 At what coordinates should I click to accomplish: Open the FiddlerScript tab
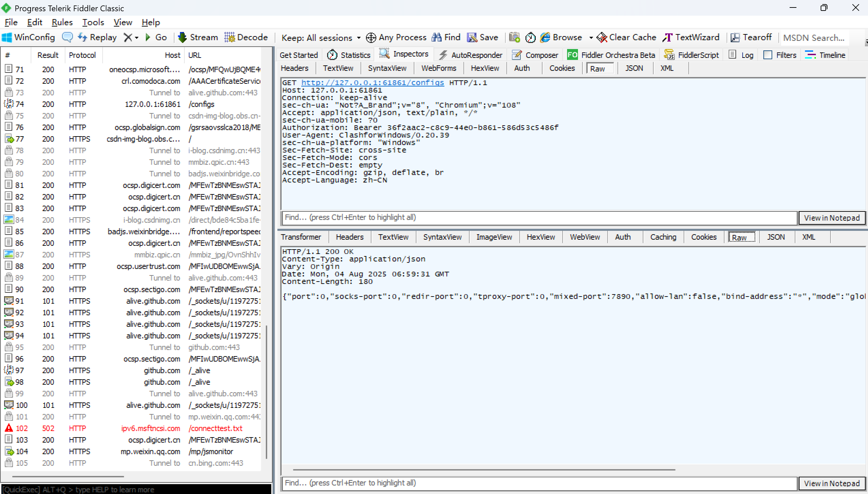point(691,55)
